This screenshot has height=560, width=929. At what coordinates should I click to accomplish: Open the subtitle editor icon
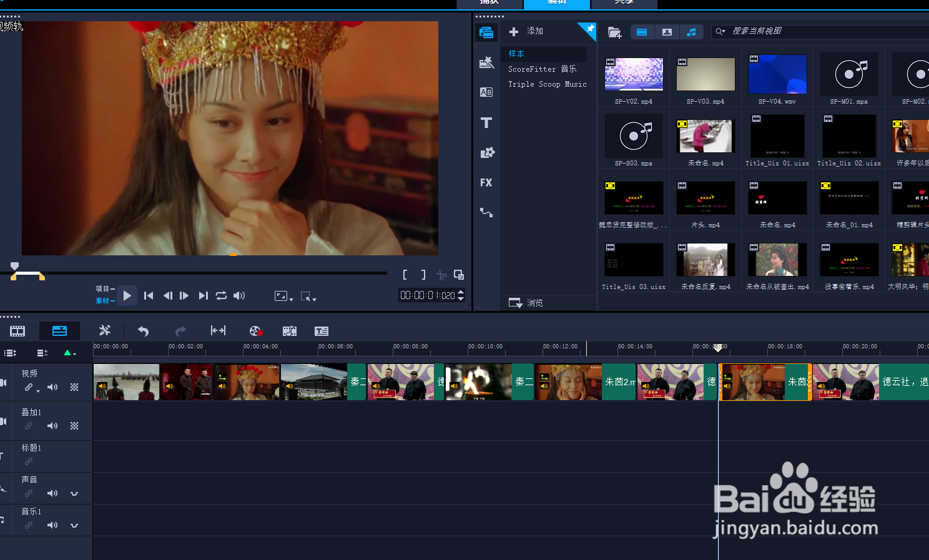[322, 331]
